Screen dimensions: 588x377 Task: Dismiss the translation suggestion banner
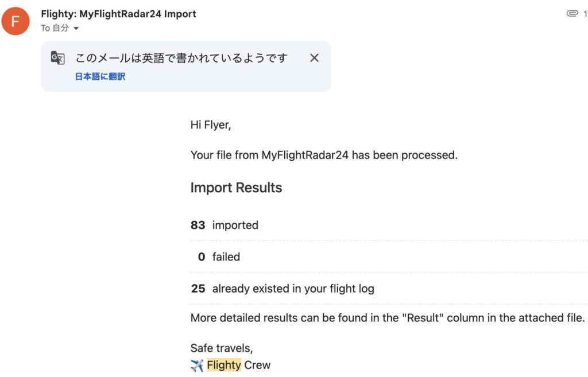click(314, 58)
